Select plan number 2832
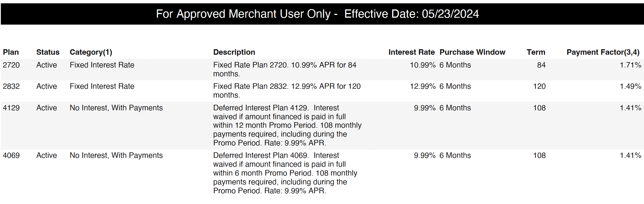Screen dimensions: 644x204 pos(11,87)
